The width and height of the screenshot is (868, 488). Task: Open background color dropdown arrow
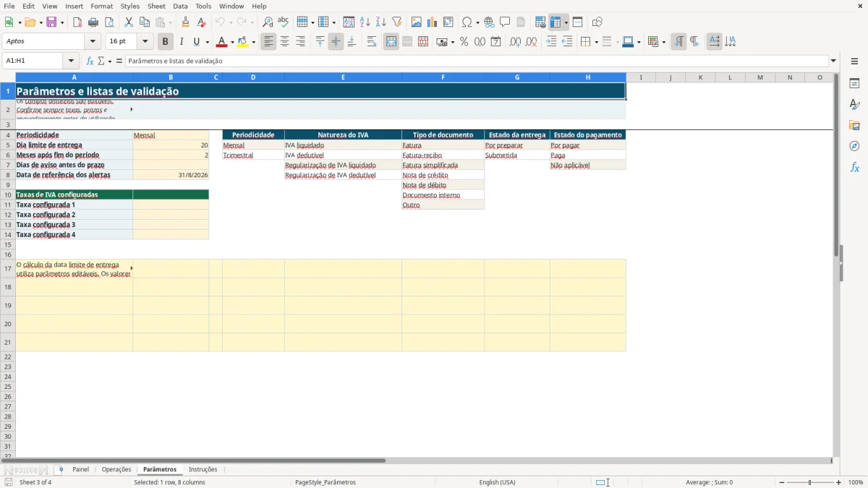point(253,42)
